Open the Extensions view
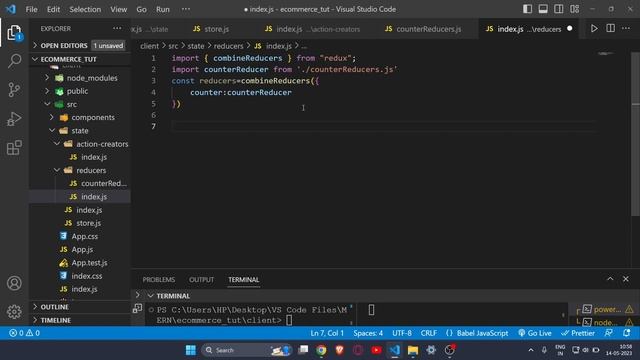640x360 pixels. click(14, 148)
